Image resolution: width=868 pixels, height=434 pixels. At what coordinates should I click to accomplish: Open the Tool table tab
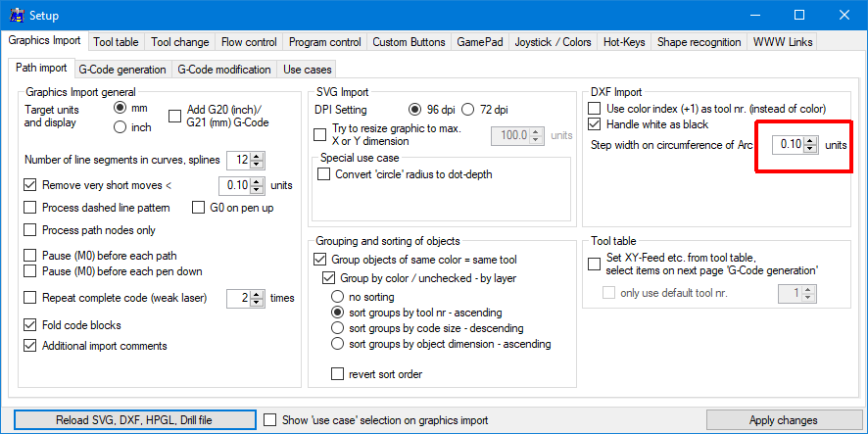pos(117,42)
